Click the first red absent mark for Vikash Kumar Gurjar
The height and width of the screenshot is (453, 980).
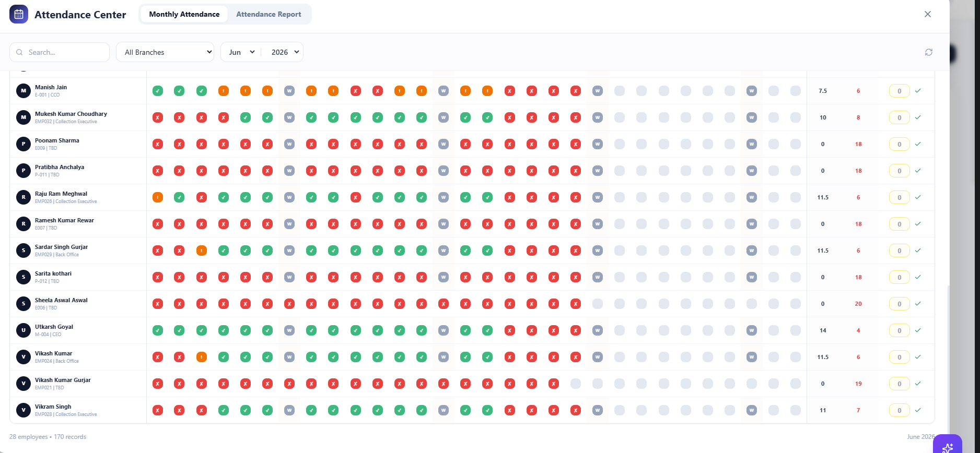(157, 384)
